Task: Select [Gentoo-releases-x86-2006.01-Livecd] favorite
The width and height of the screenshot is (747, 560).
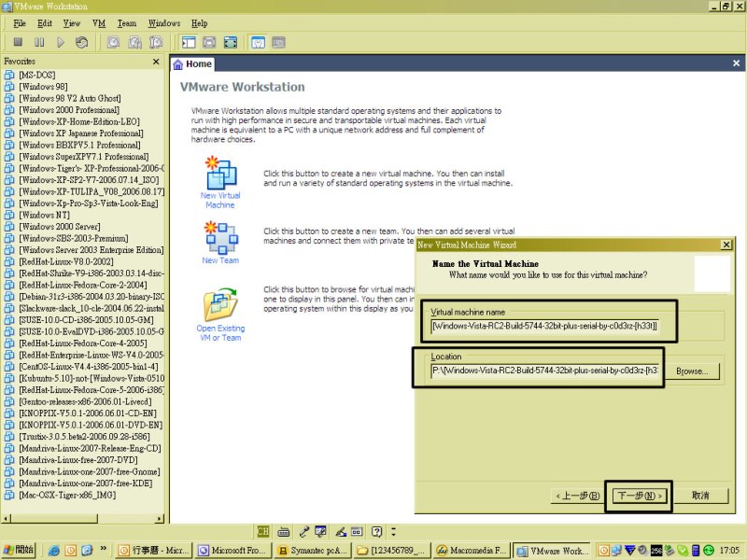Action: tap(85, 401)
